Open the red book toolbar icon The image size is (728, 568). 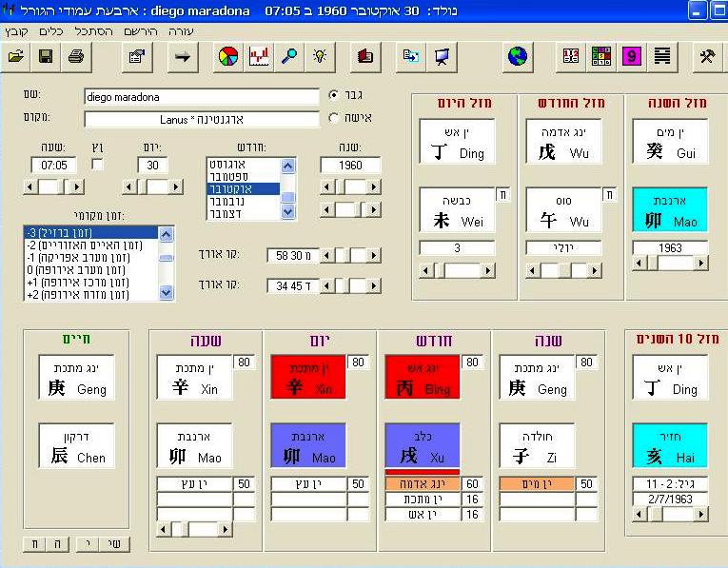(365, 57)
